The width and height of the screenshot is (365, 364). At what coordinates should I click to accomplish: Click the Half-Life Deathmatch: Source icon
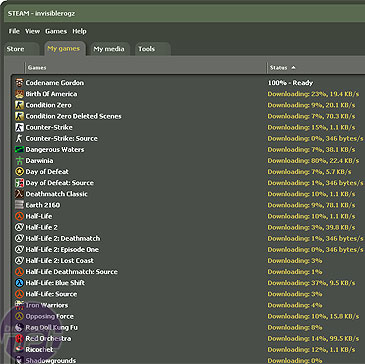tap(20, 272)
